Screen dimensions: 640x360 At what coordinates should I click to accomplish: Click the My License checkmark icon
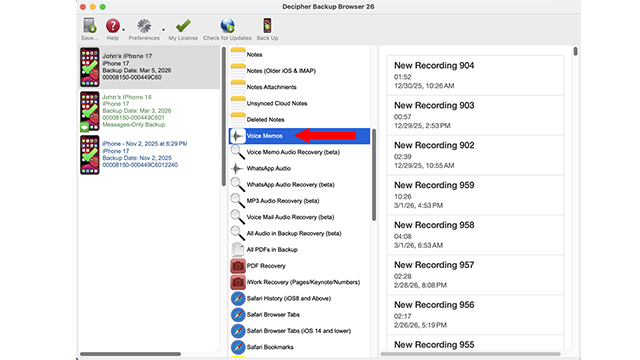tap(183, 26)
